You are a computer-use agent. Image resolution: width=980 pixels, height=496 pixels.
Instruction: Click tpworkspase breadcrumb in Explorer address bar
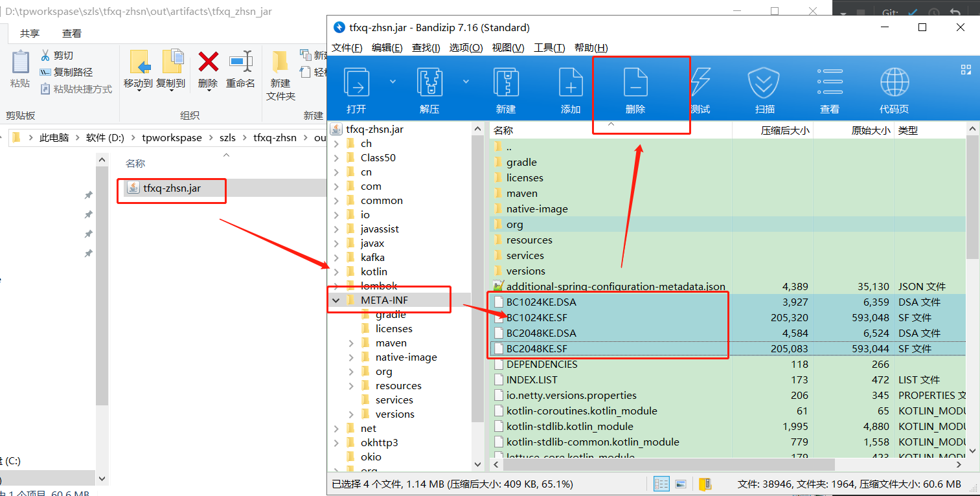(172, 137)
